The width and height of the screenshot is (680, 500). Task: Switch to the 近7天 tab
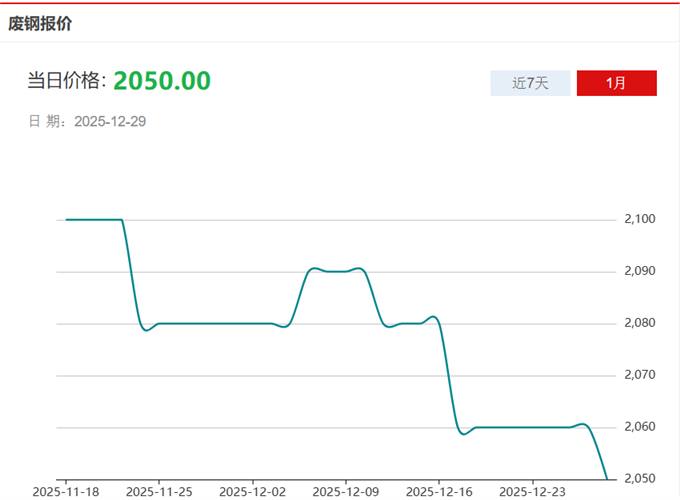530,83
